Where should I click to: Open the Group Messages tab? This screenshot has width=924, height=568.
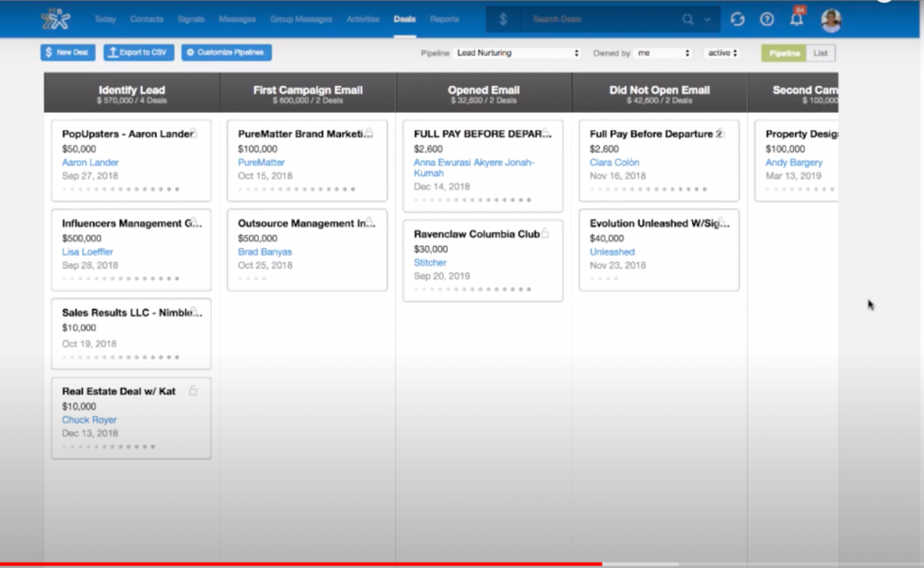301,20
